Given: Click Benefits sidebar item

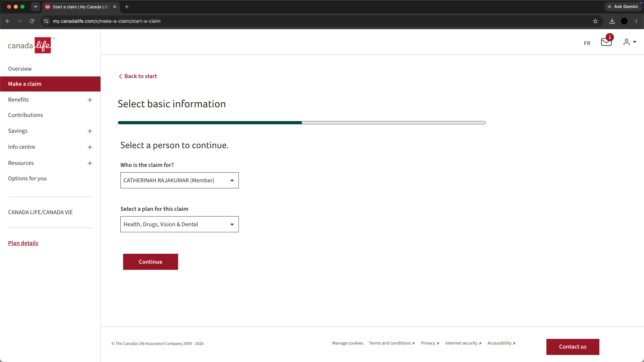Looking at the screenshot, I should (x=18, y=100).
